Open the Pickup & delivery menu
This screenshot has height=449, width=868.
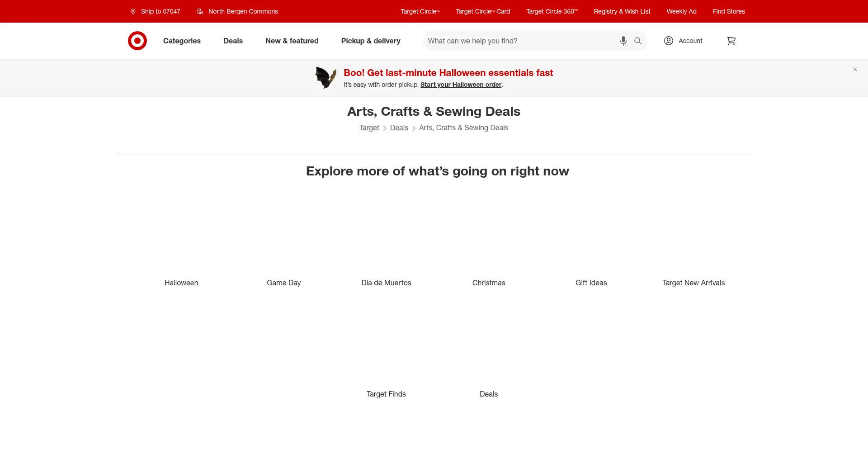pos(371,41)
